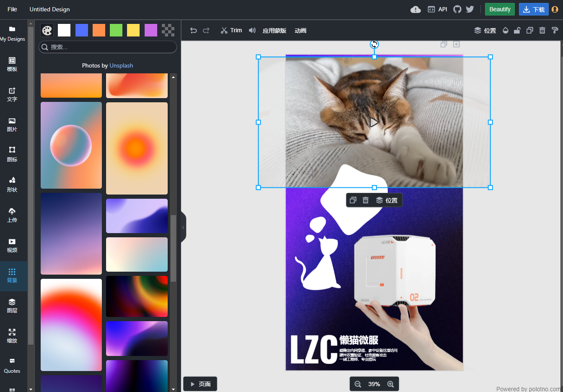Pick the navy-to-pink vertical gradient background
Screen dimensions: 563x392
click(71, 234)
